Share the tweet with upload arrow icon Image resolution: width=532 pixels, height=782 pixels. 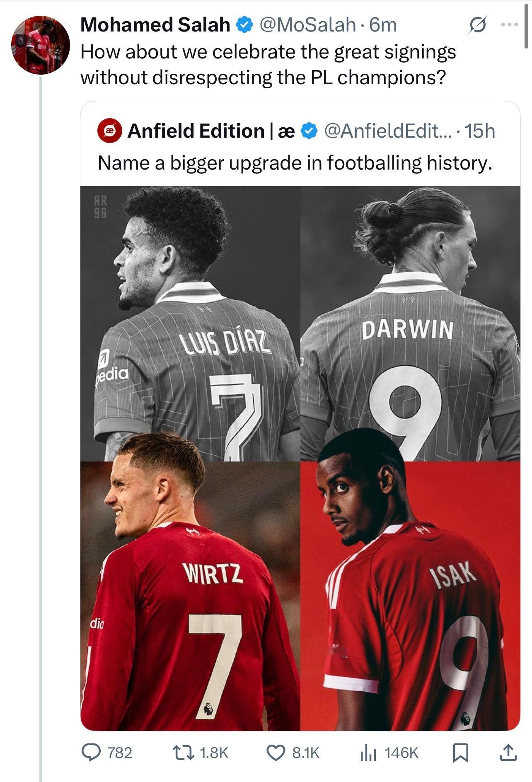pyautogui.click(x=508, y=753)
